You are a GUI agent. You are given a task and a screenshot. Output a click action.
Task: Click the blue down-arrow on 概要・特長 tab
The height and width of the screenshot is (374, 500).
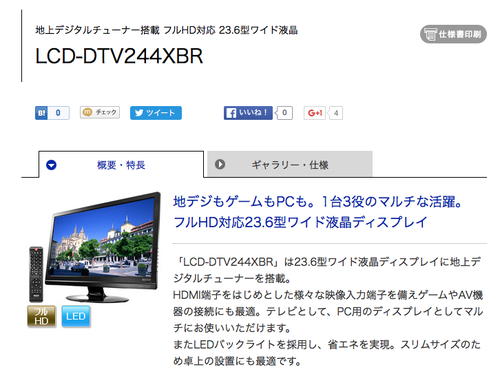pos(51,165)
